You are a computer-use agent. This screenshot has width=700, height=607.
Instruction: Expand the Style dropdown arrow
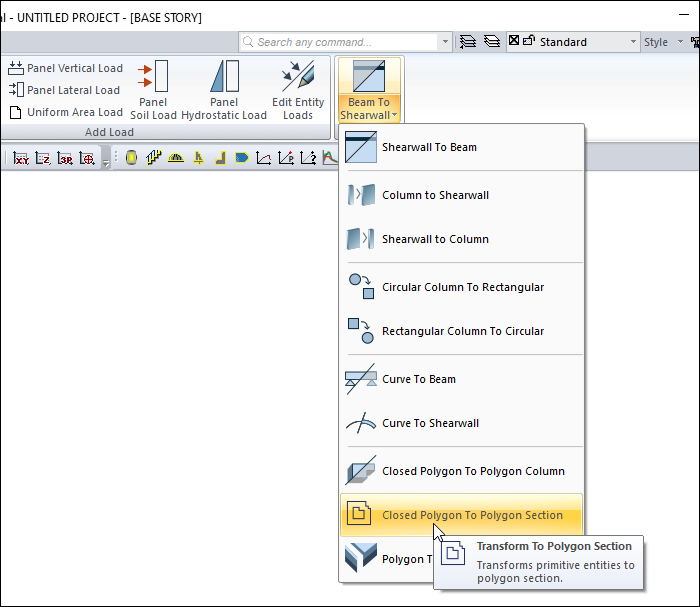(680, 42)
